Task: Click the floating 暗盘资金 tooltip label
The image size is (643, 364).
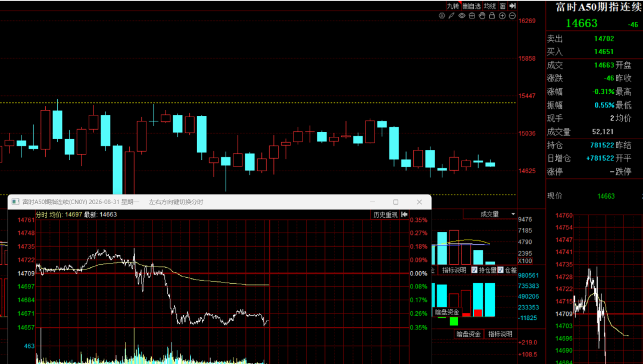Action: click(447, 312)
